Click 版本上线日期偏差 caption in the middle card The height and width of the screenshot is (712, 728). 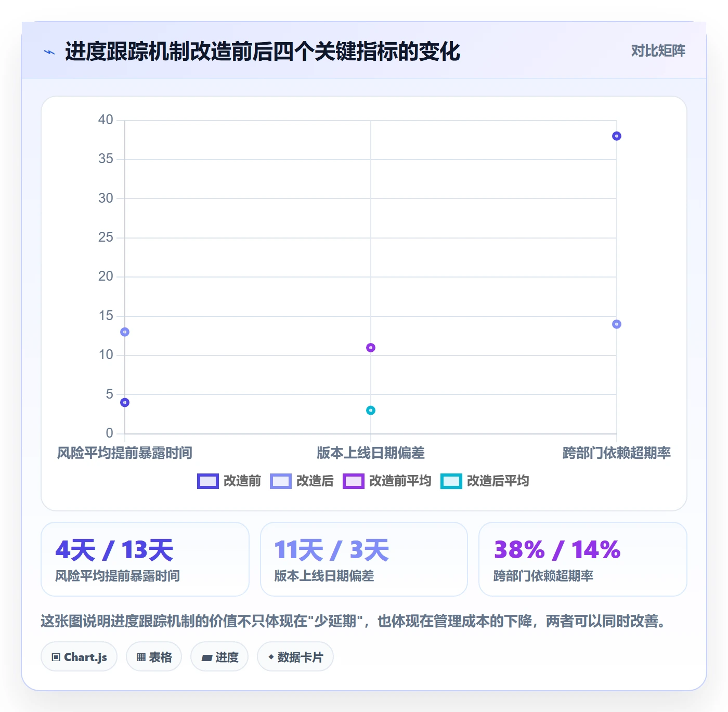[324, 576]
